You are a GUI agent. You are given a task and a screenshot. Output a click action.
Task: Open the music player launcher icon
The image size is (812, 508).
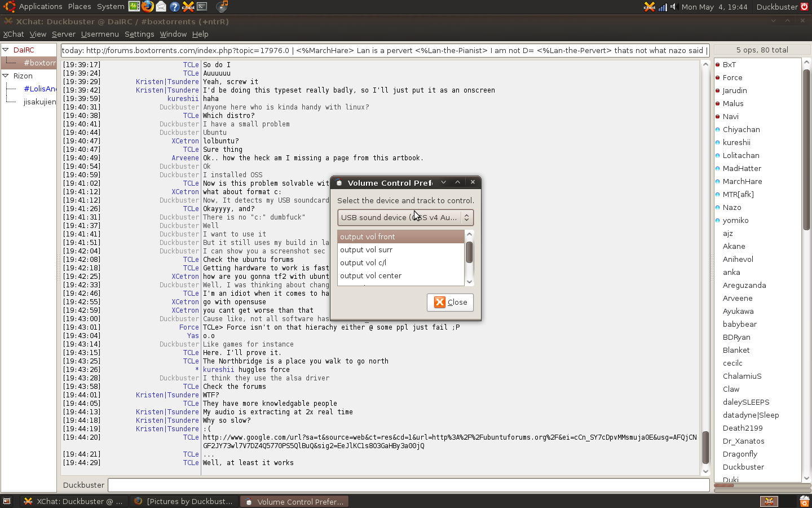pyautogui.click(x=223, y=6)
